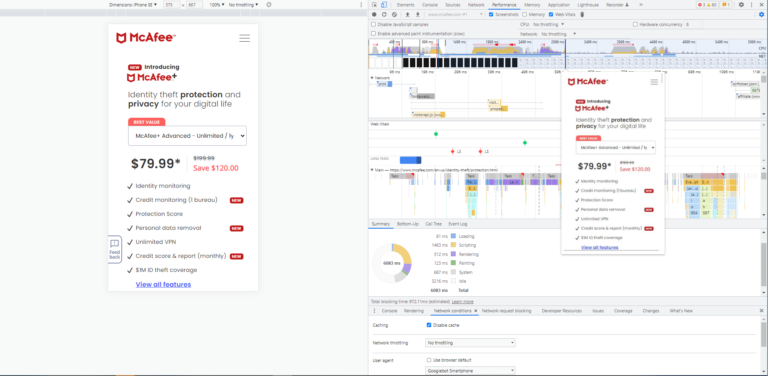This screenshot has height=376, width=768.
Task: Click the rotate icon in device toolbar
Action: click(269, 4)
